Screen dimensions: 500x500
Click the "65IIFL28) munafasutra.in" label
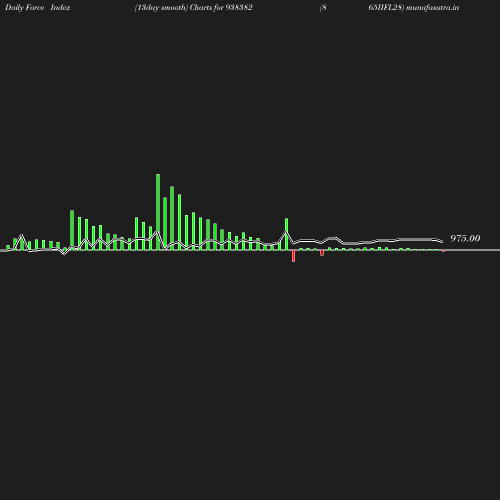(x=414, y=7)
